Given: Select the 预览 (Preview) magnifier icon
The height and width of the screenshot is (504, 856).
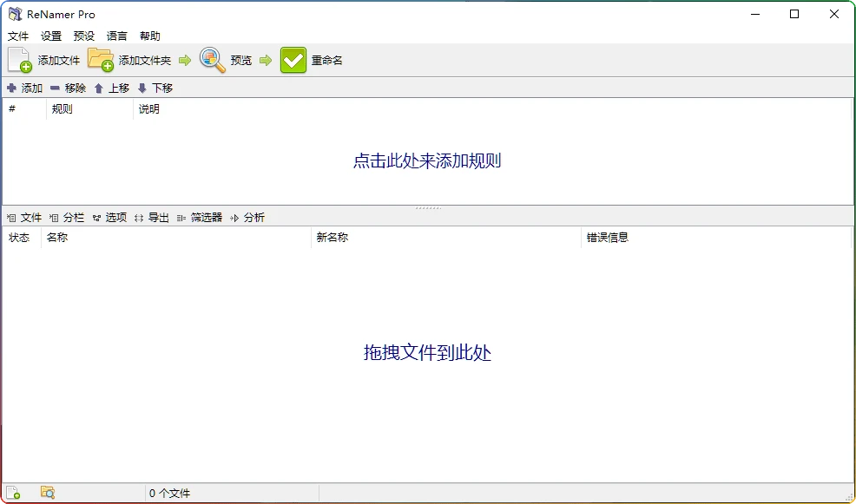Looking at the screenshot, I should pos(209,60).
